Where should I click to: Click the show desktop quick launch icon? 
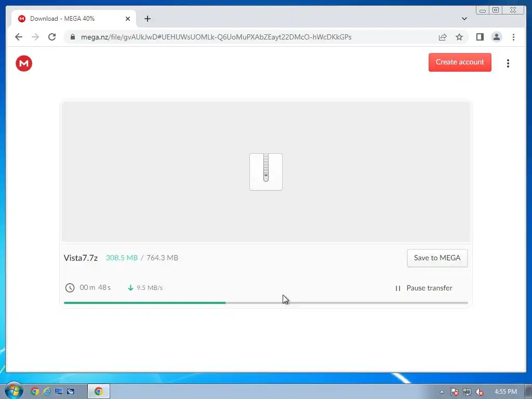(59, 391)
